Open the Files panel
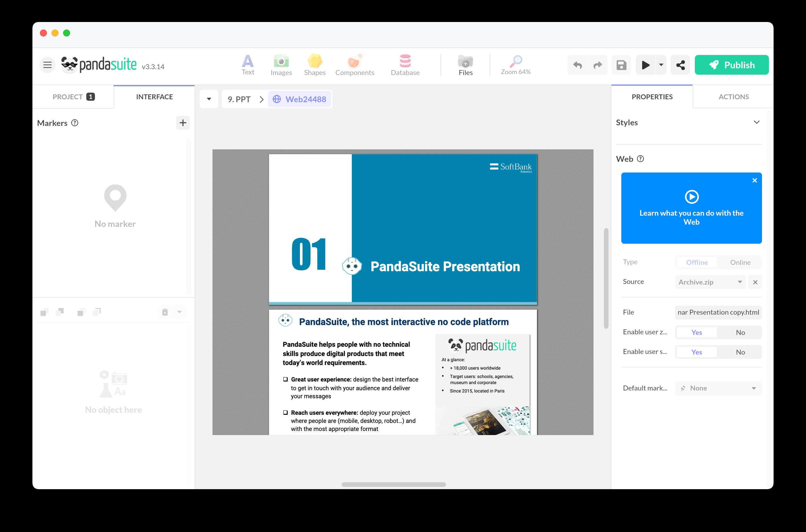 (465, 65)
